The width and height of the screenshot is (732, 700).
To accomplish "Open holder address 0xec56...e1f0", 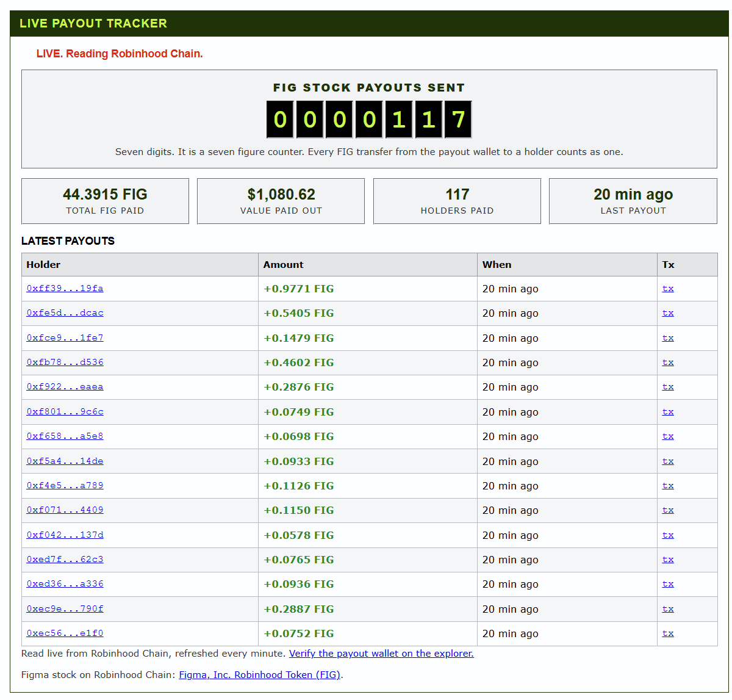I will (x=65, y=633).
